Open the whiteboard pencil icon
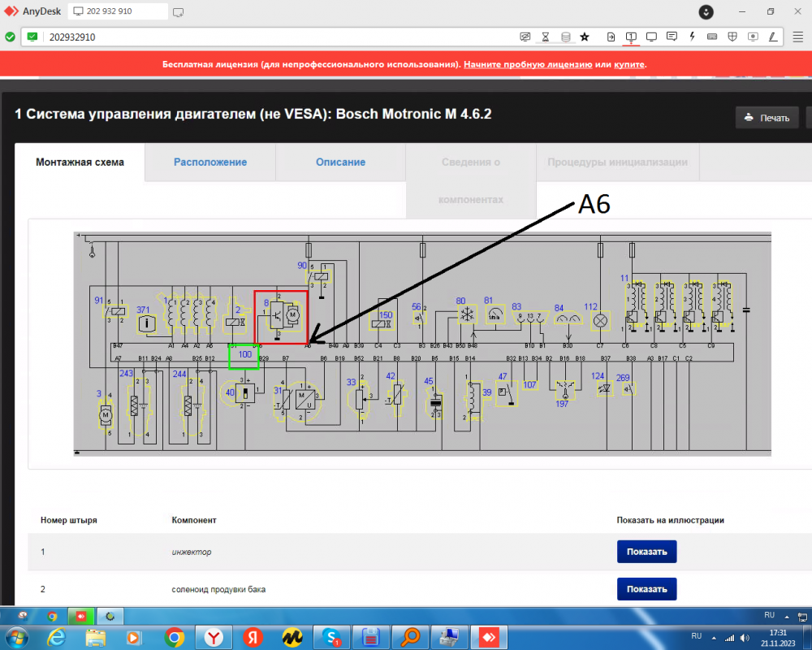 point(773,37)
